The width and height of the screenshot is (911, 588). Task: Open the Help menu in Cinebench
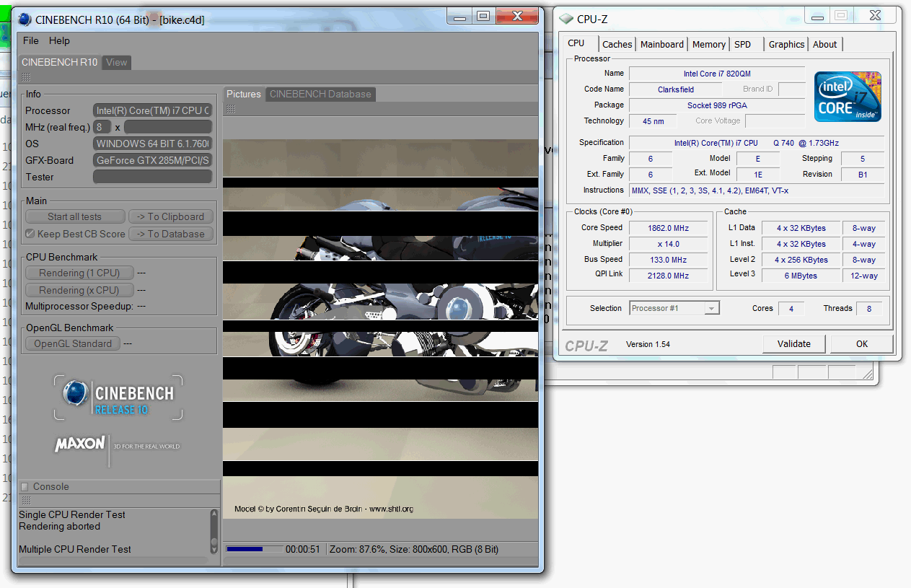59,40
